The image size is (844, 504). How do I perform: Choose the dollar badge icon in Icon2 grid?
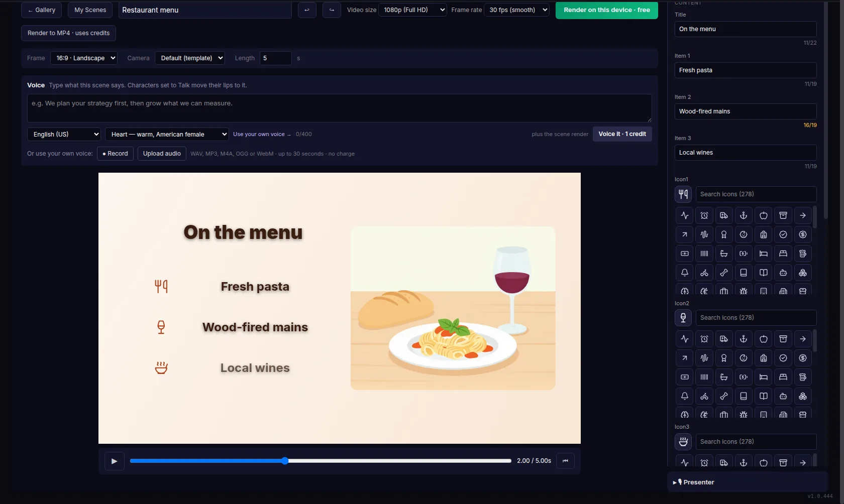[803, 358]
